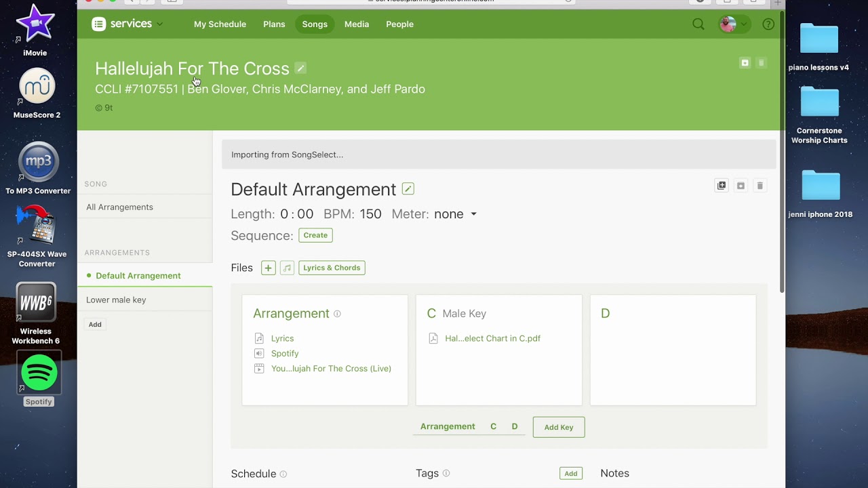Open the user avatar account menu

[x=734, y=24]
